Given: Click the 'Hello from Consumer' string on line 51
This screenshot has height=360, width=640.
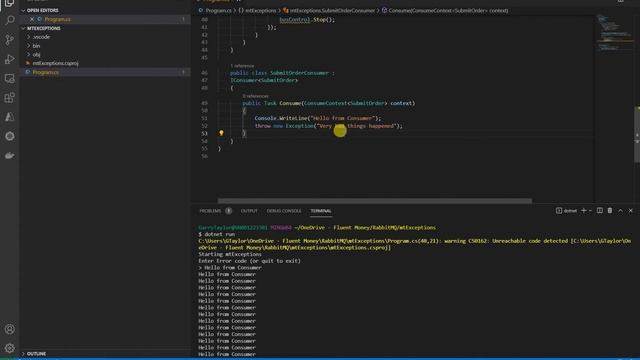Looking at the screenshot, I should [342, 118].
